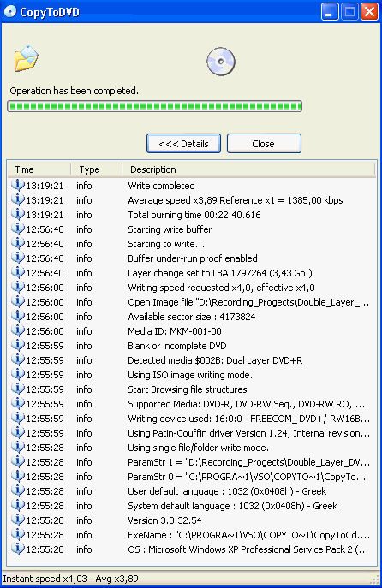Click info icon for Media ID MKM-001-00 row
This screenshot has width=382, height=588.
[18, 330]
